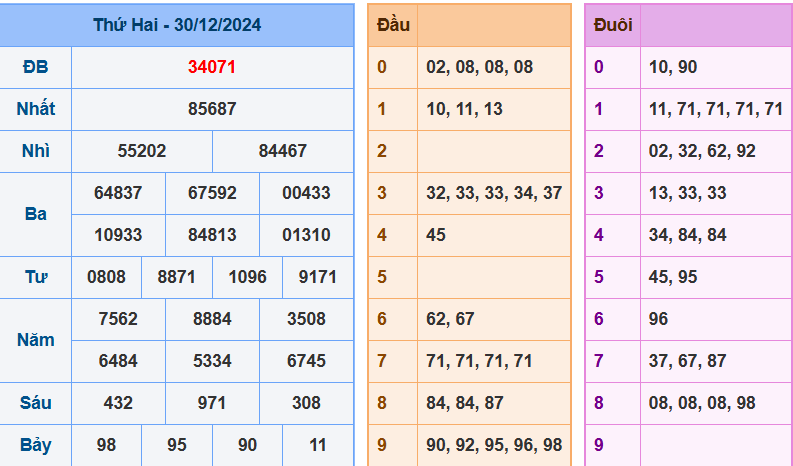Select the Tư prize label
This screenshot has width=793, height=466.
[x=35, y=277]
